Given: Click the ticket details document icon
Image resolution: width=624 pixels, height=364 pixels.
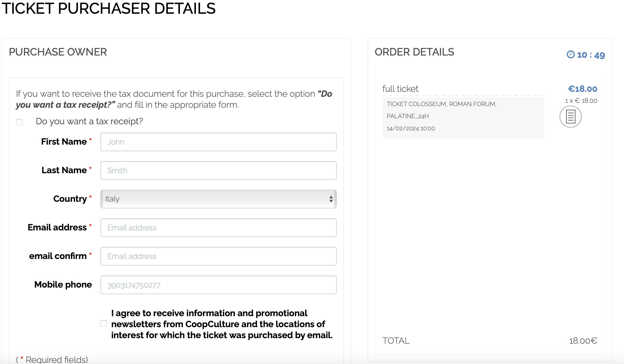Looking at the screenshot, I should [570, 117].
